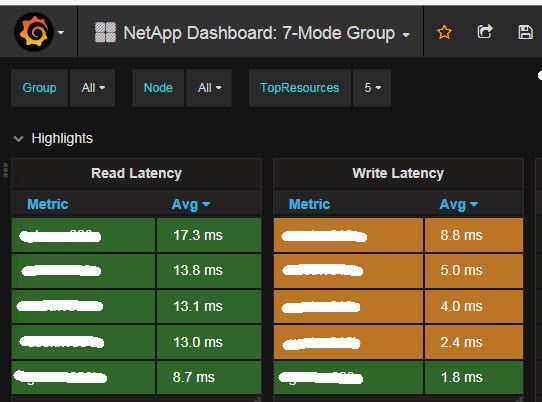Click the Group variable label
Image resolution: width=542 pixels, height=402 pixels.
click(x=39, y=88)
